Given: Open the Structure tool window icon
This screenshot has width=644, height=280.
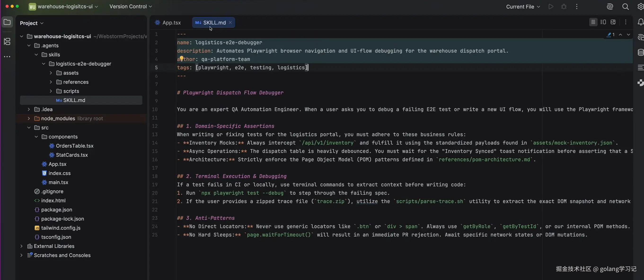Looking at the screenshot, I should [7, 41].
